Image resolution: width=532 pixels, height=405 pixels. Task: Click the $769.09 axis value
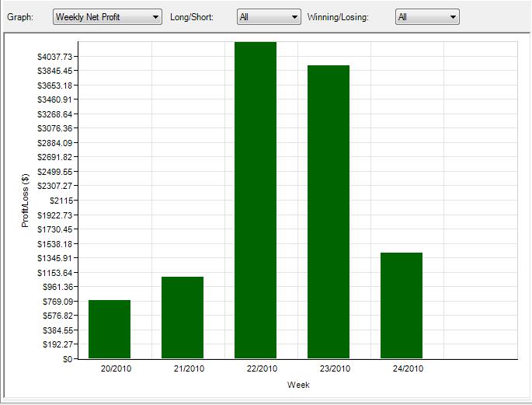point(58,302)
